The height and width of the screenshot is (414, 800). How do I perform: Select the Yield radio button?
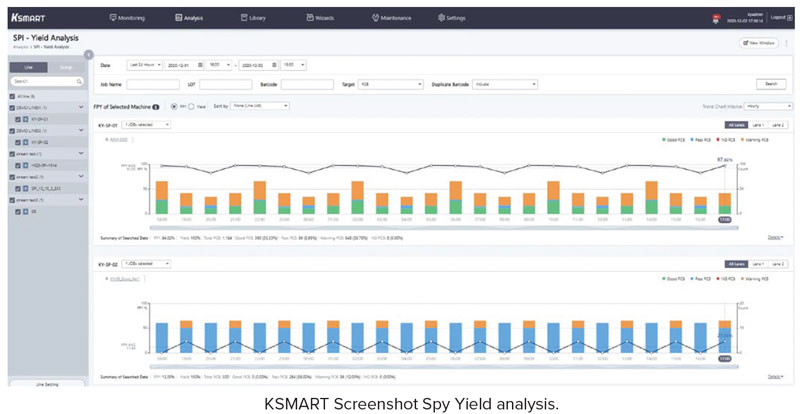click(191, 106)
